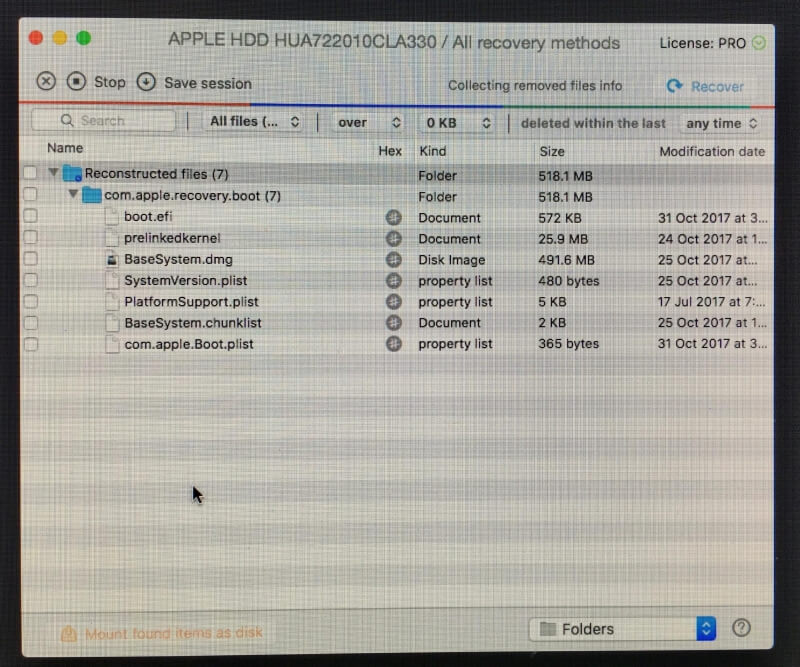Select the SystemVersion.plist file name

[186, 281]
